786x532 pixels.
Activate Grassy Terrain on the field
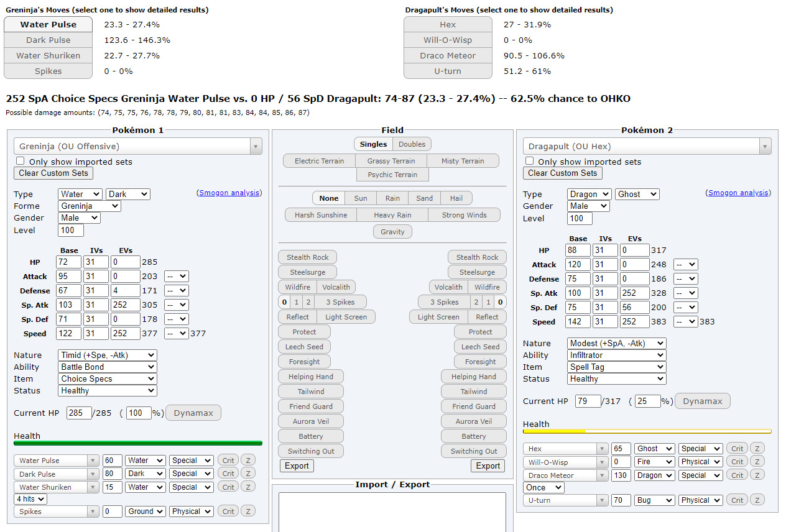[x=391, y=161]
